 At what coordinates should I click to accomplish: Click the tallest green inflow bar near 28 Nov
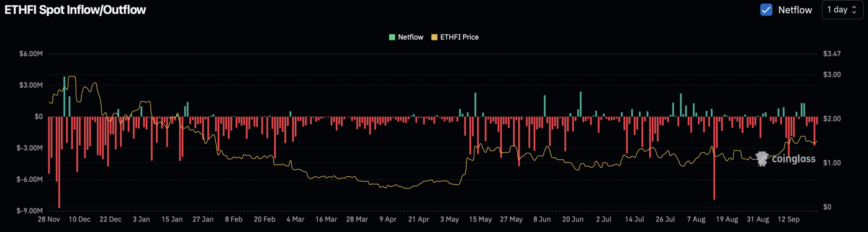tap(64, 97)
